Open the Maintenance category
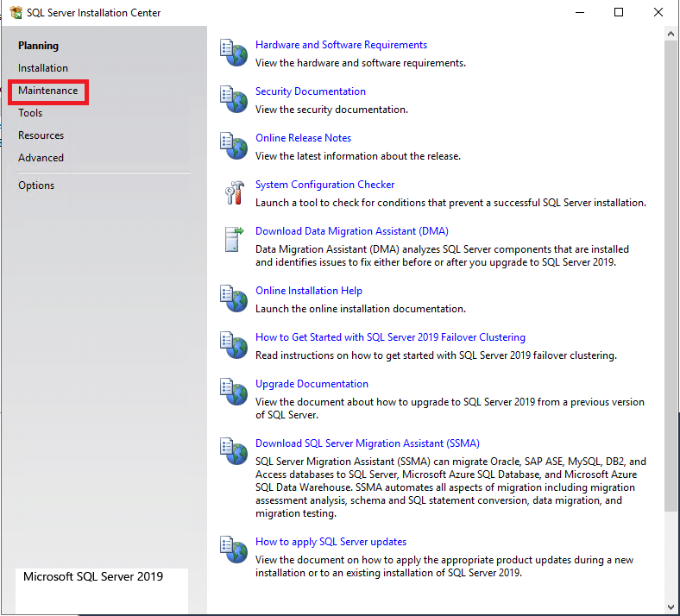The height and width of the screenshot is (616, 680). coord(48,91)
